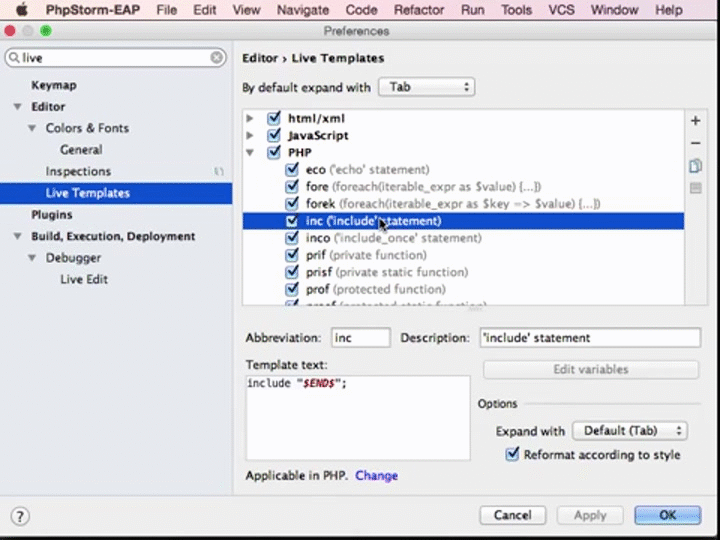This screenshot has width=720, height=540.
Task: Open the Refactor menu
Action: (x=419, y=10)
